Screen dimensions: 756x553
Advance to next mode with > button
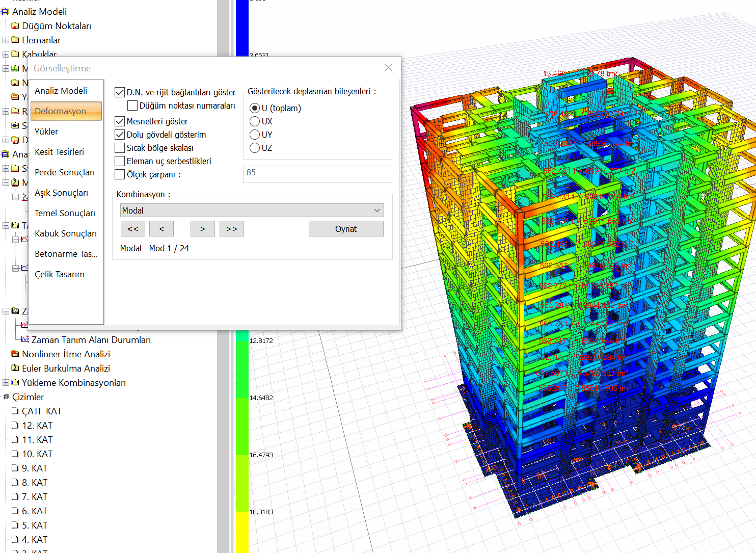click(203, 229)
